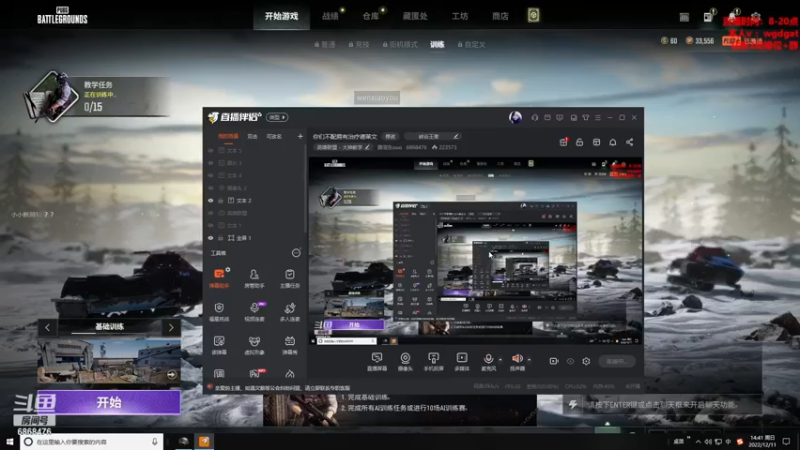This screenshot has height=450, width=800.
Task: Select the 基础训练 map thumbnail
Action: pyautogui.click(x=109, y=362)
